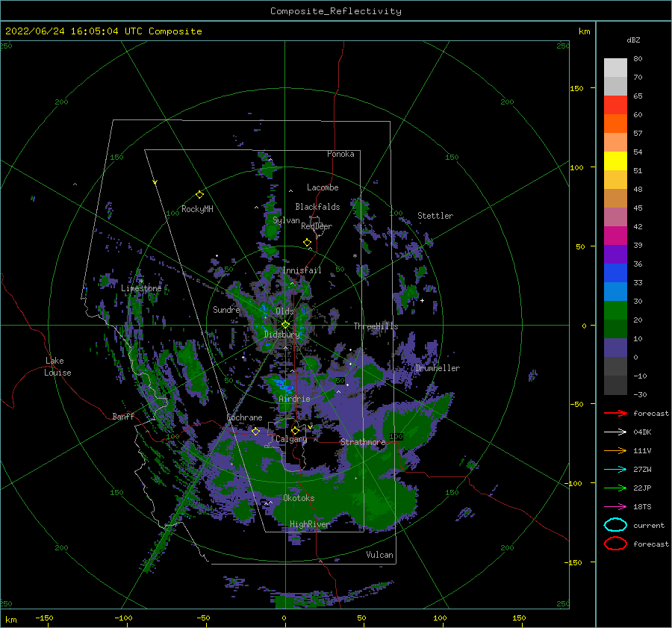Click the 'Sylvan' map label
Image resolution: width=672 pixels, height=628 pixels.
pos(286,220)
